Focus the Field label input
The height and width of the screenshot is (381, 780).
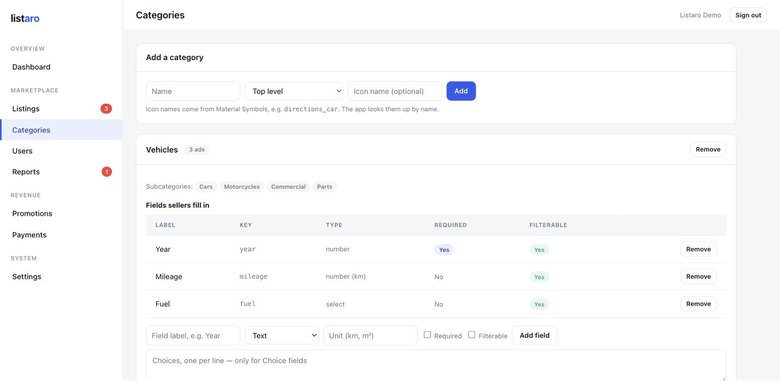click(x=193, y=335)
